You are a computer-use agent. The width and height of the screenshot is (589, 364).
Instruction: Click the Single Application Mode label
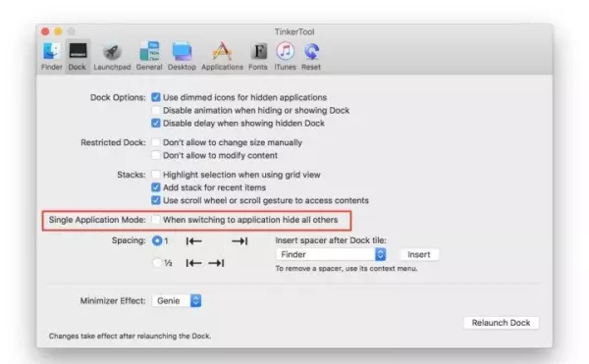point(97,220)
